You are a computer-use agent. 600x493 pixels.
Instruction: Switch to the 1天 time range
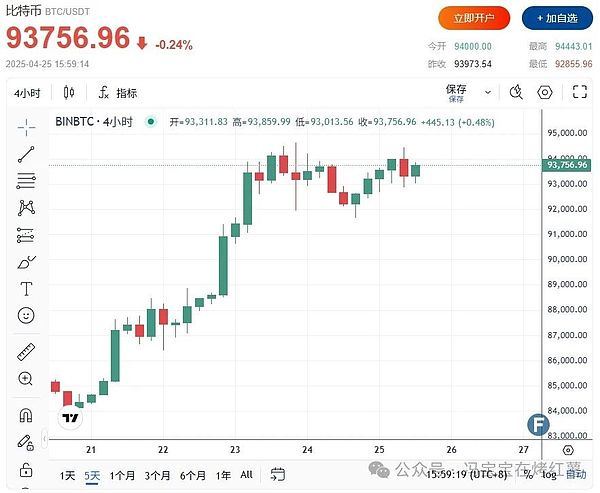(67, 476)
